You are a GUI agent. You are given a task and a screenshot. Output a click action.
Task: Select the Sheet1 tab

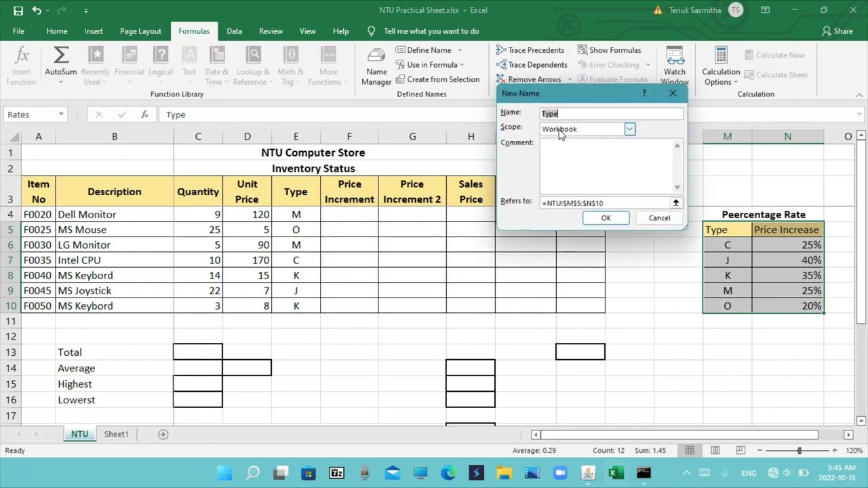pos(116,434)
